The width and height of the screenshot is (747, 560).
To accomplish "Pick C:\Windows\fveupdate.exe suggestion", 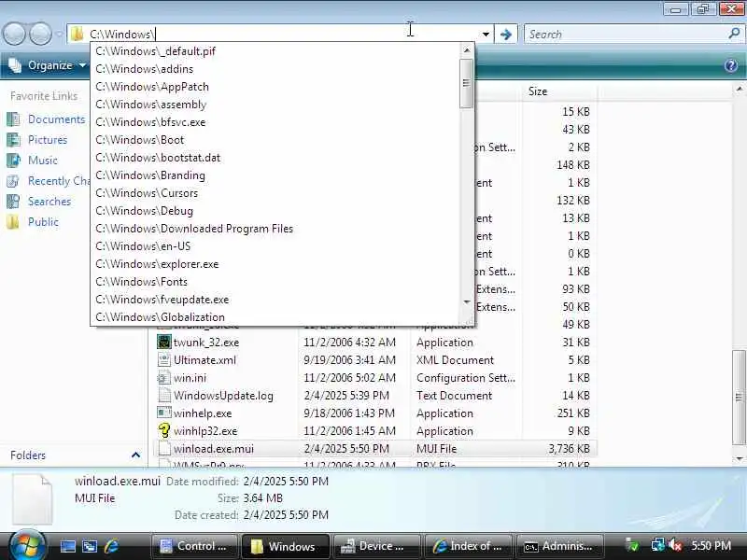I will [x=275, y=300].
